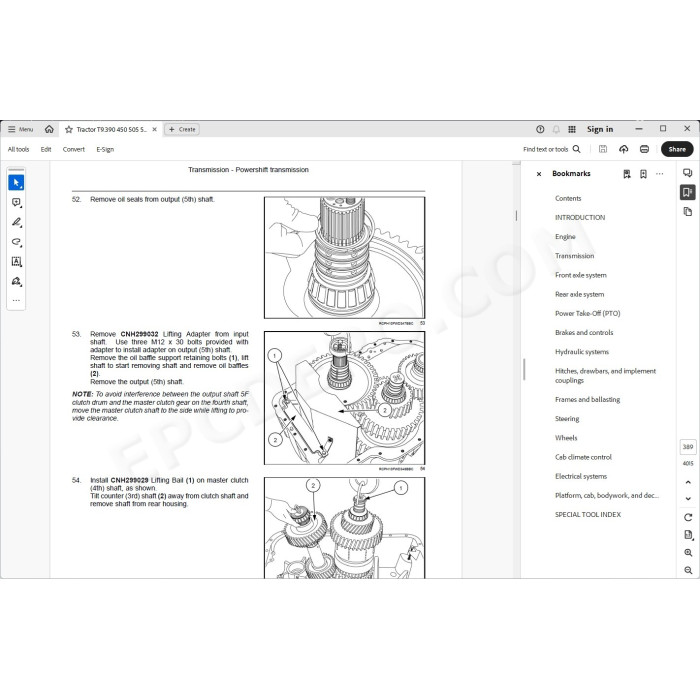Pick the Highlight pen tool
Screen dimensions: 700x700
pyautogui.click(x=16, y=222)
